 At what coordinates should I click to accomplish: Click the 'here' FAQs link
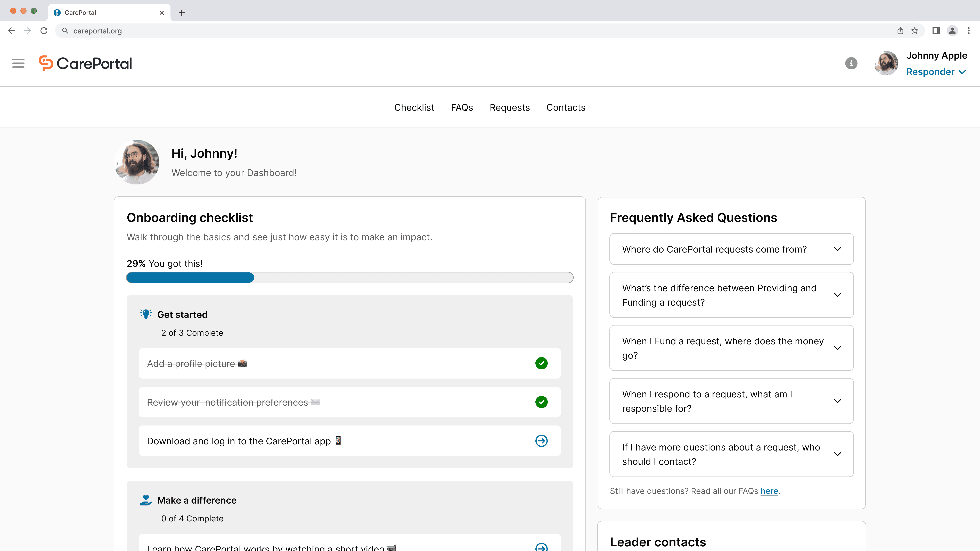point(769,491)
